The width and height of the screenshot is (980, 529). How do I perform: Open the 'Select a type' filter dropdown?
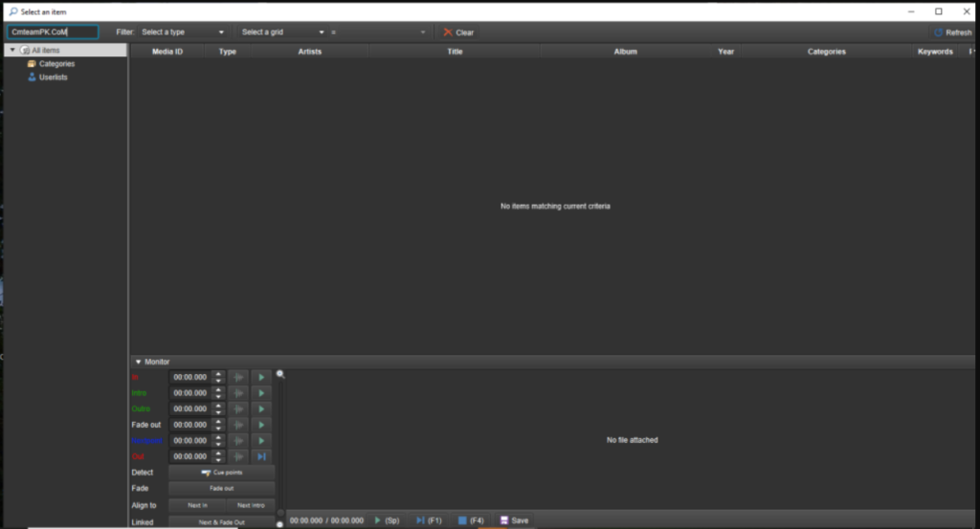click(x=183, y=33)
